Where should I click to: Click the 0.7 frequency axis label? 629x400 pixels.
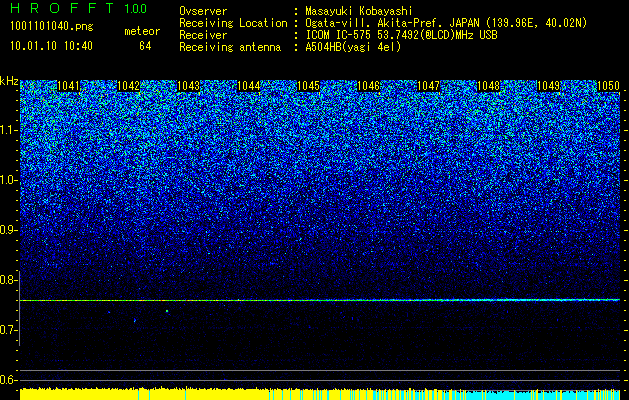pyautogui.click(x=8, y=330)
